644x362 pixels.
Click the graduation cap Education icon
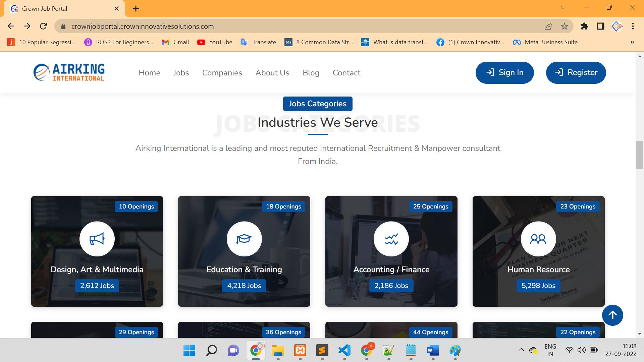tap(244, 239)
